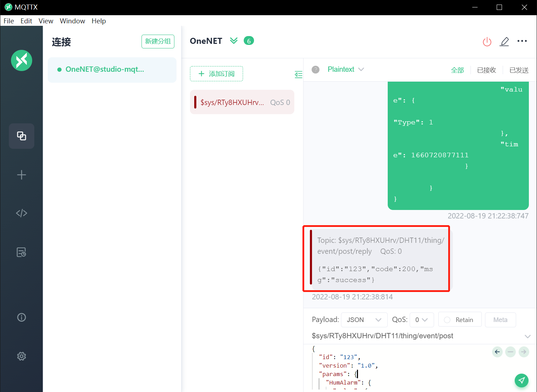Disconnect using the red power icon
Viewport: 537px width, 392px height.
click(x=487, y=42)
